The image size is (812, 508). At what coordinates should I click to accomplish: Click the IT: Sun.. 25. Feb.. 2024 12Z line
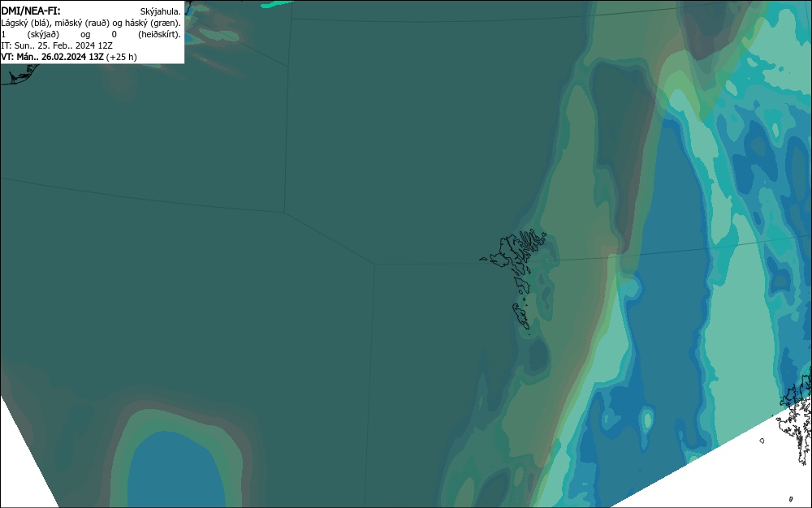(57, 45)
